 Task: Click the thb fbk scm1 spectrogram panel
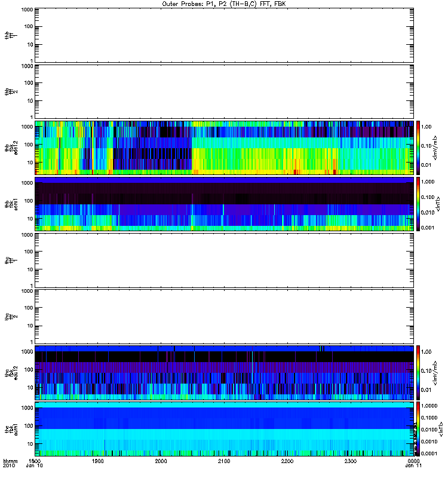(x=225, y=204)
